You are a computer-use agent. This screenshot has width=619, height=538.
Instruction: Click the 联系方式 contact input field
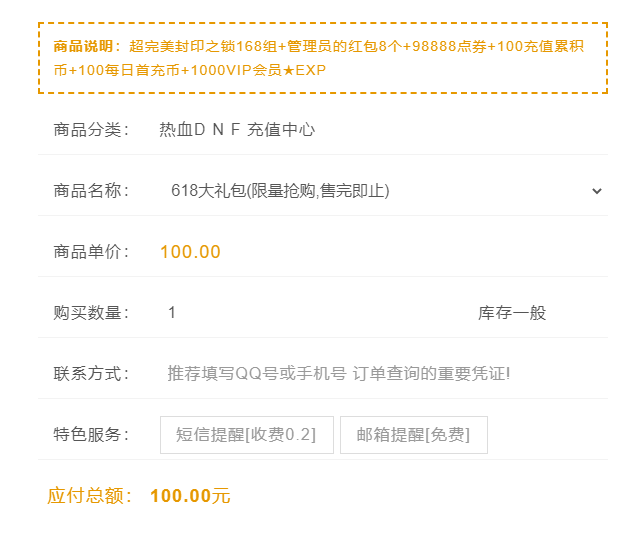pyautogui.click(x=380, y=374)
